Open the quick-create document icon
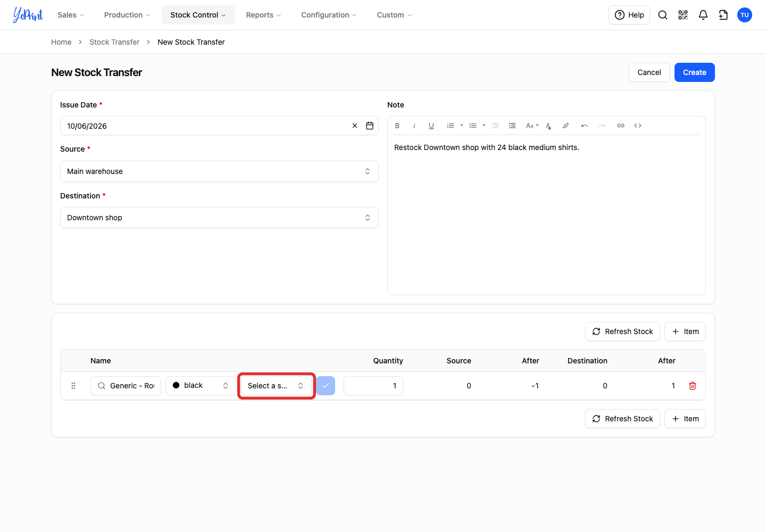This screenshot has height=532, width=766. pyautogui.click(x=723, y=15)
